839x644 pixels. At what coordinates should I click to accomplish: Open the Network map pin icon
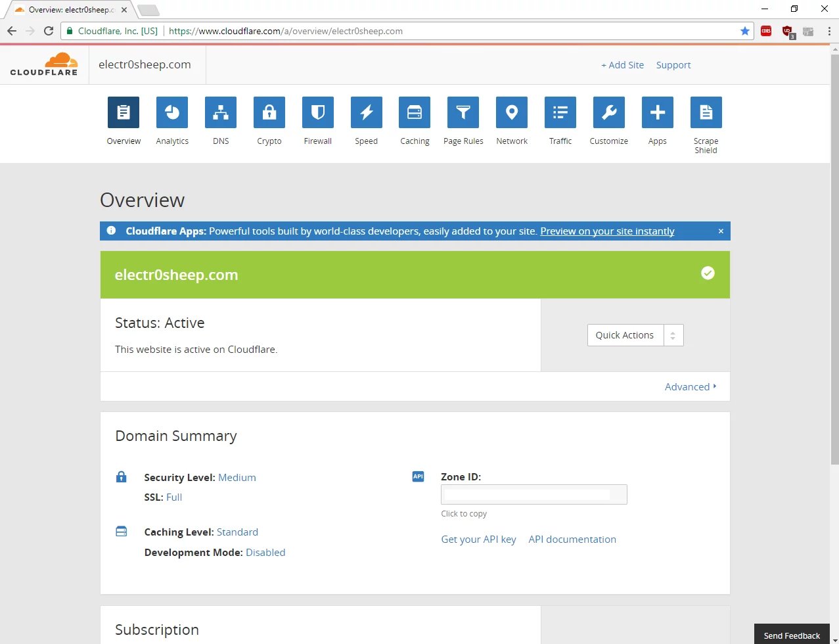[512, 112]
